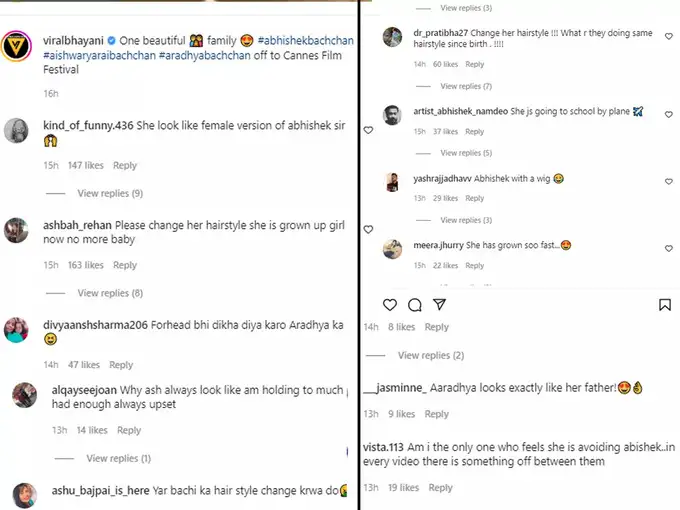The height and width of the screenshot is (510, 680).
Task: Click the share paper plane icon
Action: click(x=439, y=304)
